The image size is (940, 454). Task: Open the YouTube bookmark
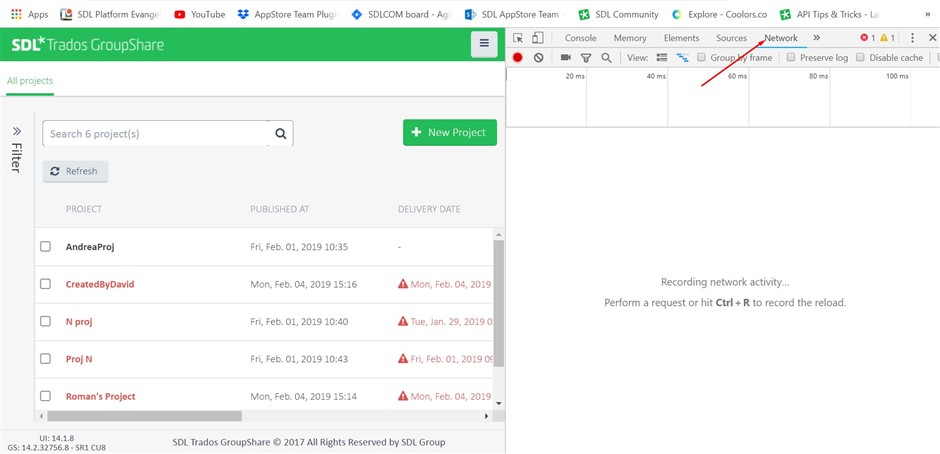[x=199, y=14]
